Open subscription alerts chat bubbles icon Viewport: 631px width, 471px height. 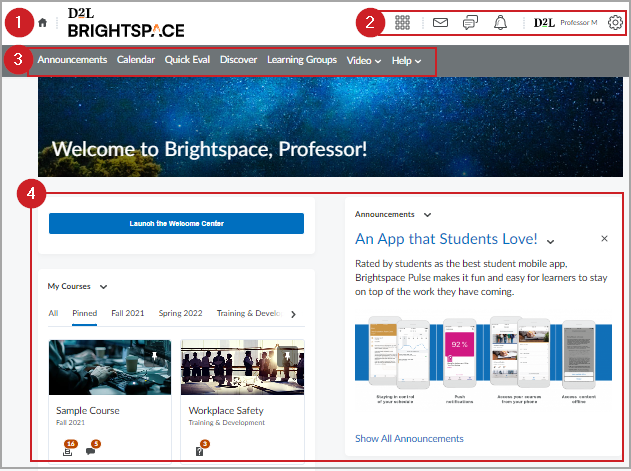[470, 23]
